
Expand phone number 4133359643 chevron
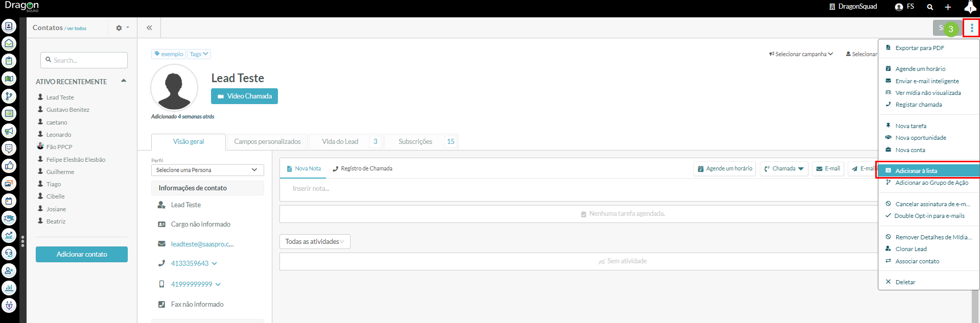click(x=215, y=264)
